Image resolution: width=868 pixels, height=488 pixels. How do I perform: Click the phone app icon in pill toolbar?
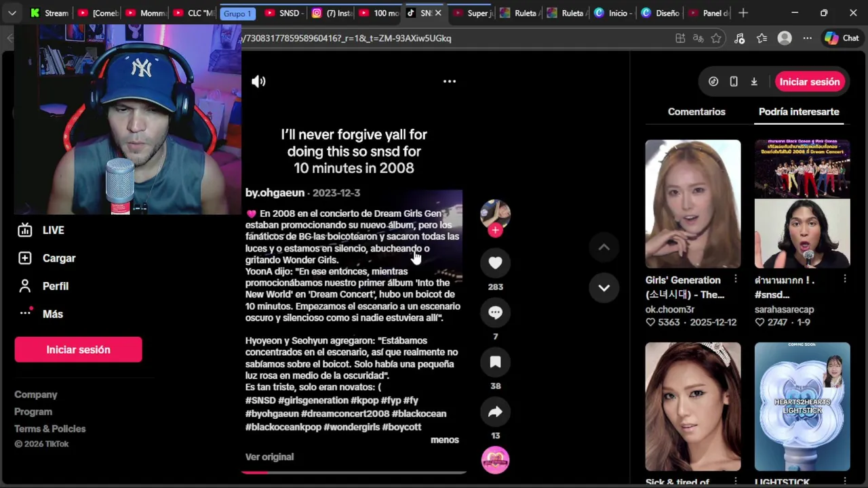(734, 81)
